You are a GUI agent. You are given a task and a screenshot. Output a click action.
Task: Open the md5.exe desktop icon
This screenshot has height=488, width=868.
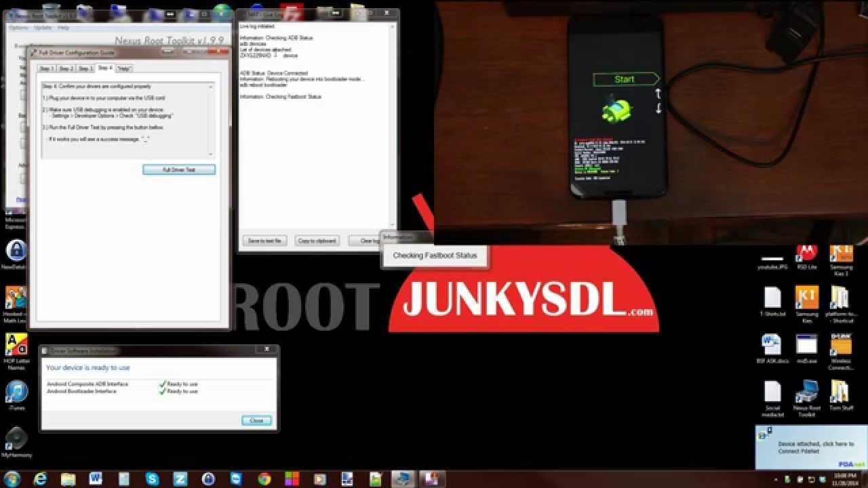[x=806, y=348]
